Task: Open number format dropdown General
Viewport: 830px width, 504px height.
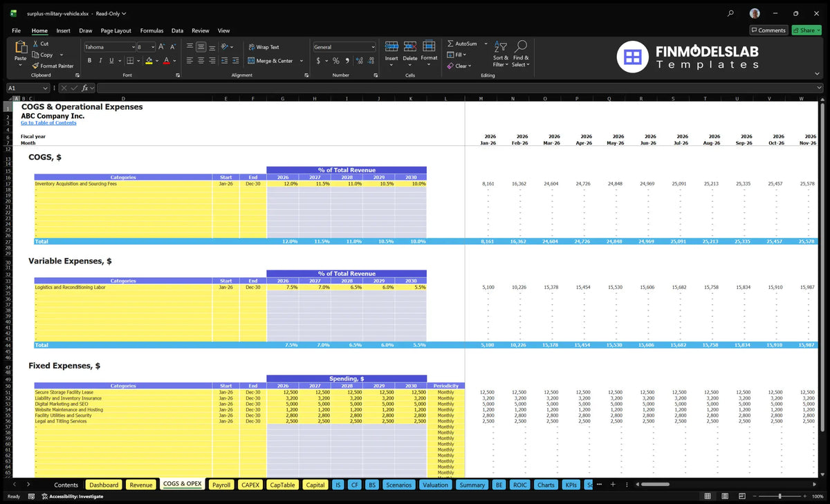Action: pyautogui.click(x=373, y=47)
